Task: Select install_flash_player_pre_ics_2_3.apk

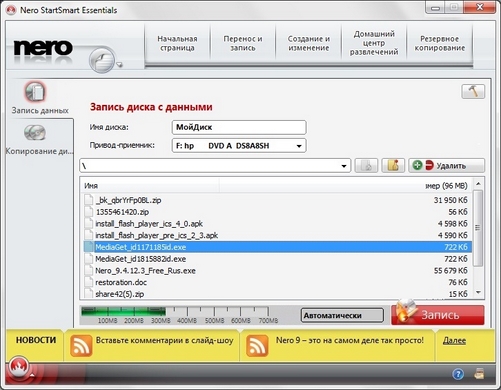Action: 157,235
